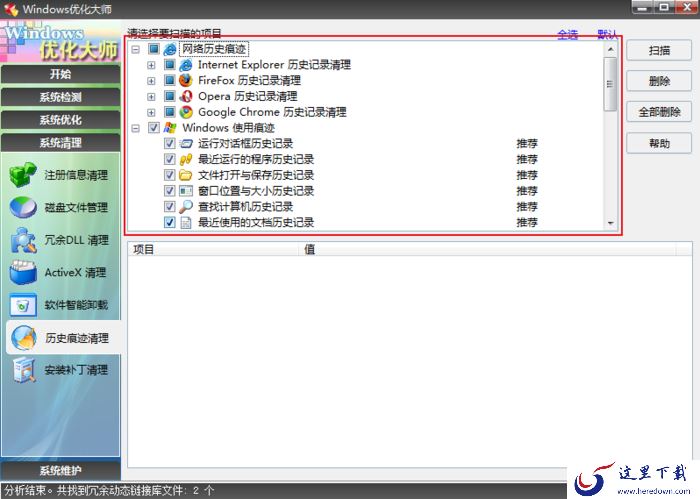Expand the FireFox 历史记录清理 node
This screenshot has width=700, height=499.
point(151,81)
